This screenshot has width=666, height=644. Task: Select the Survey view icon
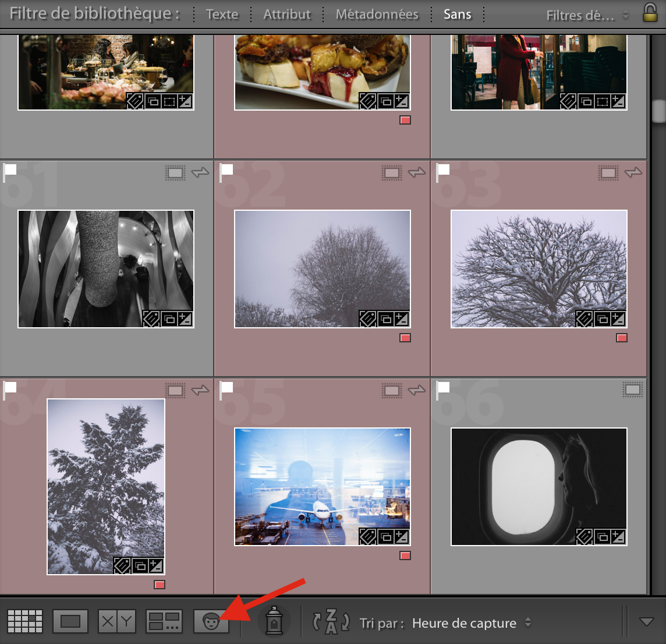(x=164, y=621)
